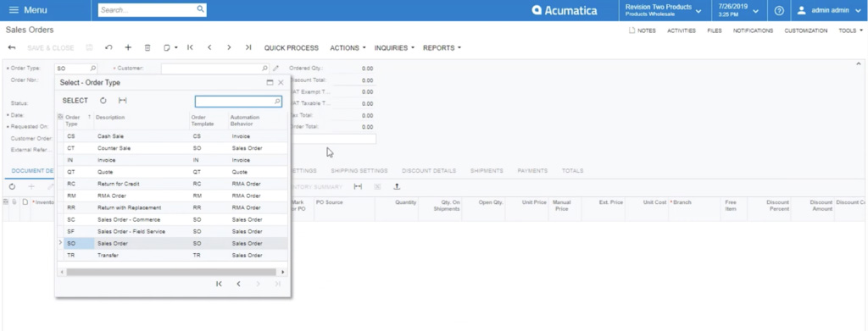Select the Quote order type row
Screen dimensions: 868x331
(x=173, y=172)
